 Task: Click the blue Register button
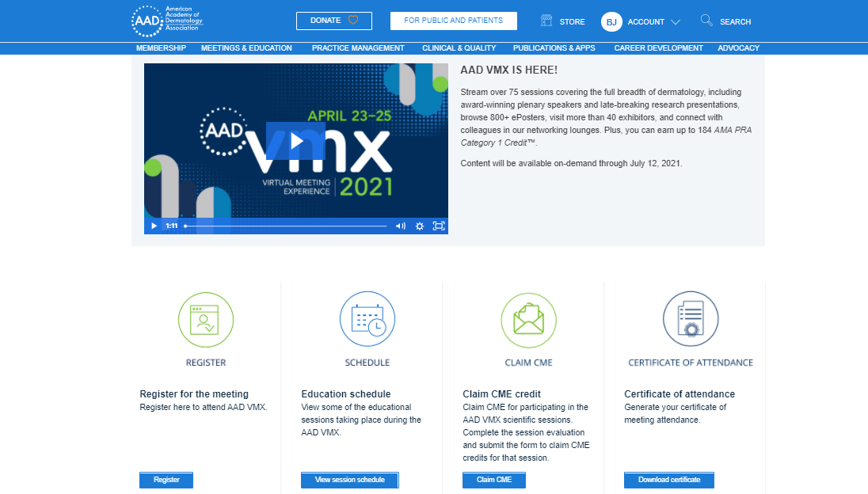(x=166, y=480)
